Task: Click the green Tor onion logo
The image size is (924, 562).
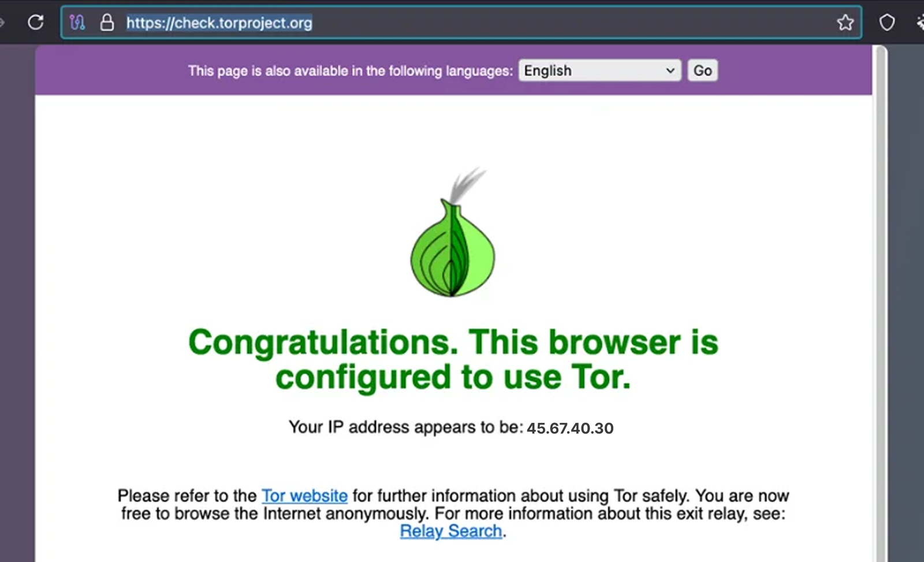Action: pyautogui.click(x=453, y=233)
